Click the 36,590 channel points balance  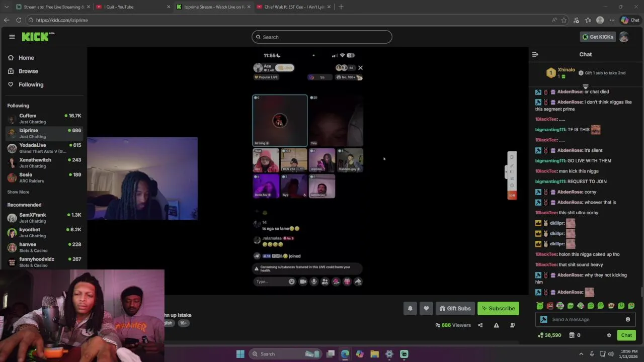[549, 335]
